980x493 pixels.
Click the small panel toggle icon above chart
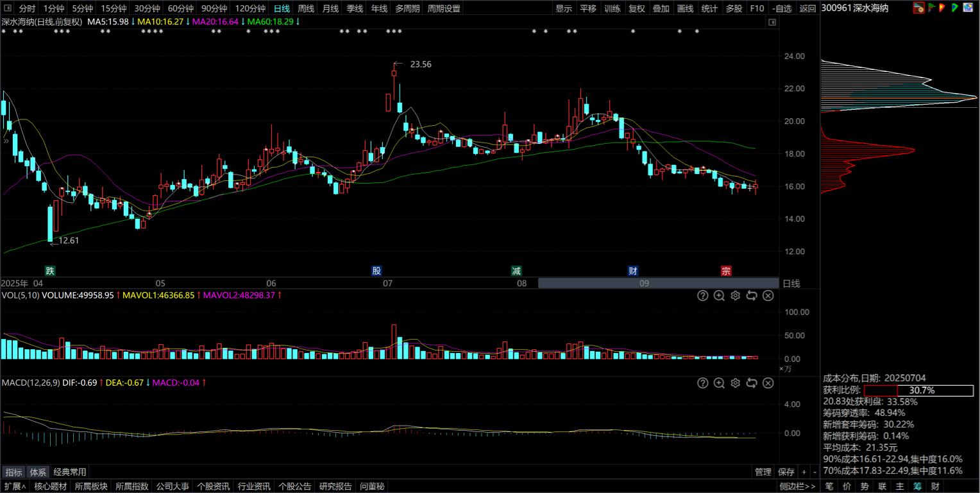pyautogui.click(x=772, y=22)
